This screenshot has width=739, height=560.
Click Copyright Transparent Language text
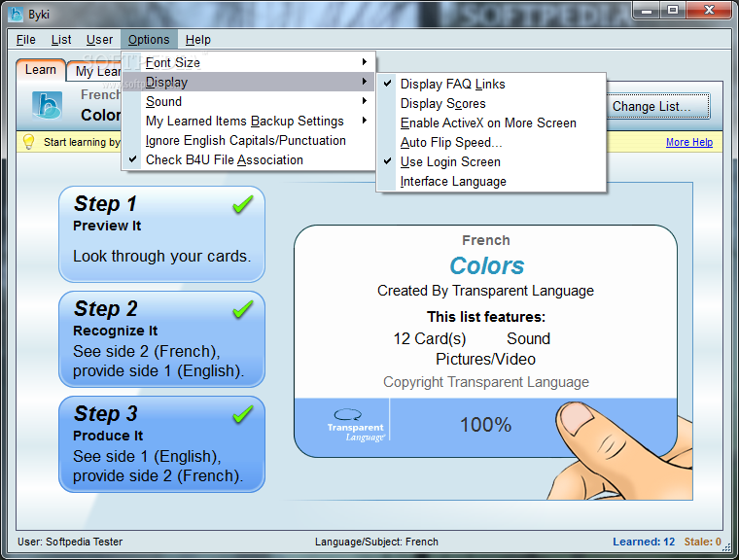[486, 382]
